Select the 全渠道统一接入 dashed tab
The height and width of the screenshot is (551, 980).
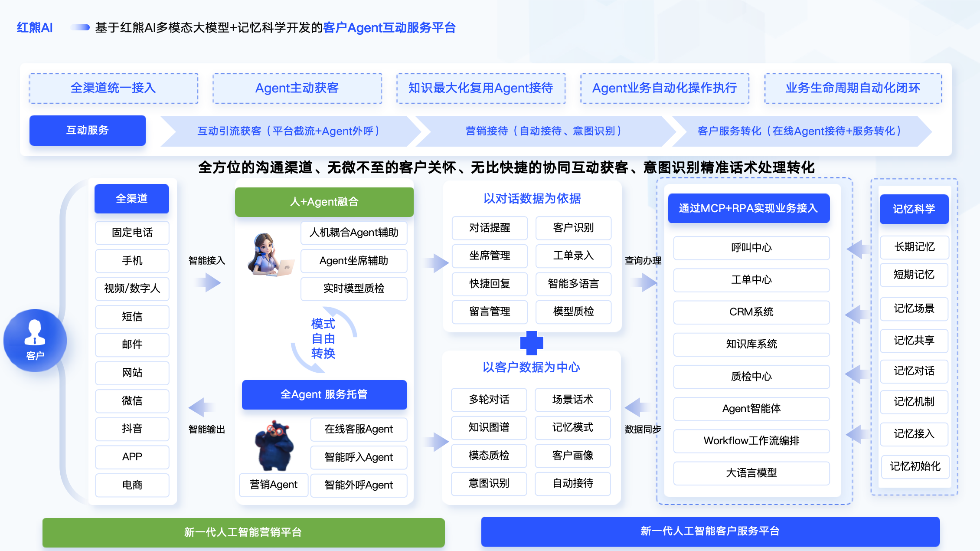[113, 88]
